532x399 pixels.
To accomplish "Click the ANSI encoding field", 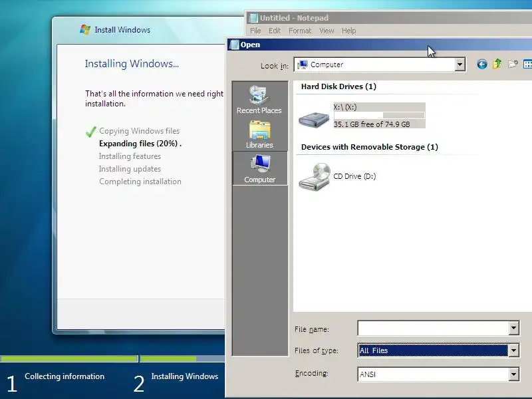I will [438, 374].
